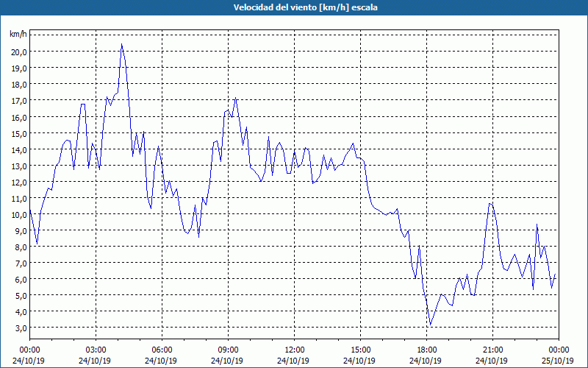
Task: Select the 6,0 y-axis value
Action: click(x=21, y=280)
